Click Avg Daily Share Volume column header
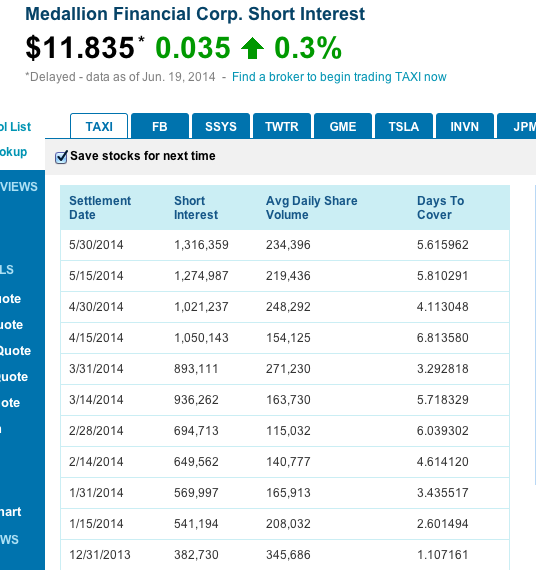Image resolution: width=536 pixels, height=570 pixels. click(312, 208)
